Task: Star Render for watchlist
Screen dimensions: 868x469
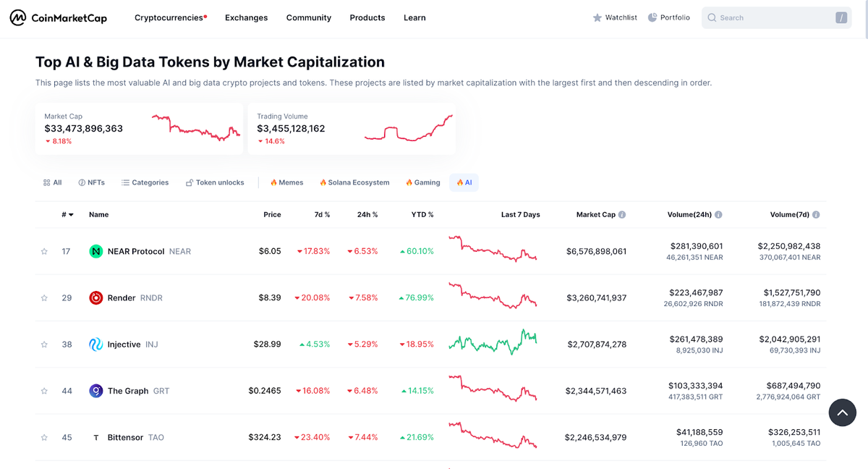Action: 44,297
